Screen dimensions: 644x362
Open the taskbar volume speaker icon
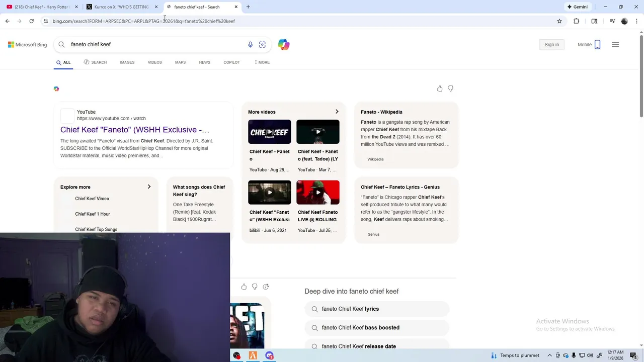pyautogui.click(x=590, y=355)
